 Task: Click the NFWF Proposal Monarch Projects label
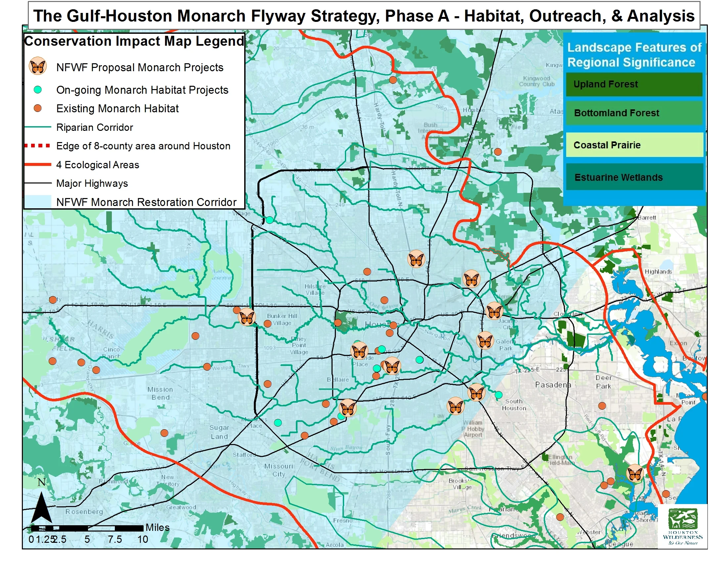[140, 67]
